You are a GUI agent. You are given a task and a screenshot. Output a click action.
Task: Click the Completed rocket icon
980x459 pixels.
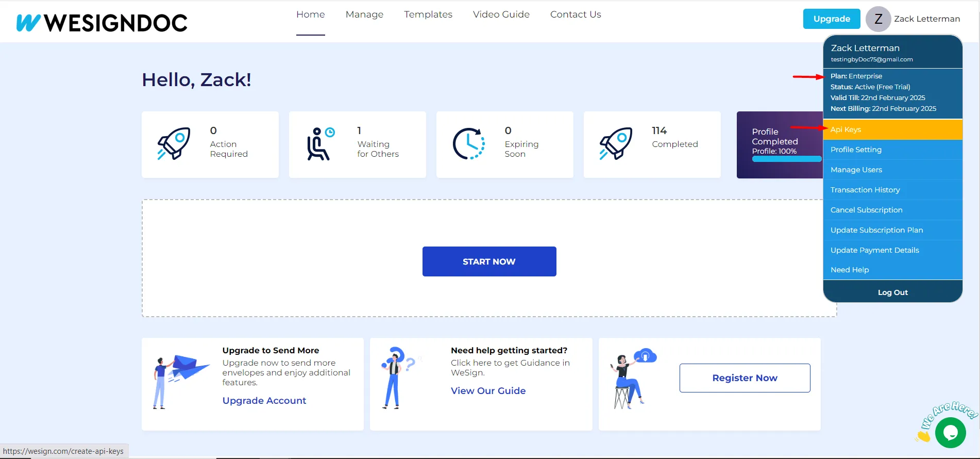click(616, 143)
